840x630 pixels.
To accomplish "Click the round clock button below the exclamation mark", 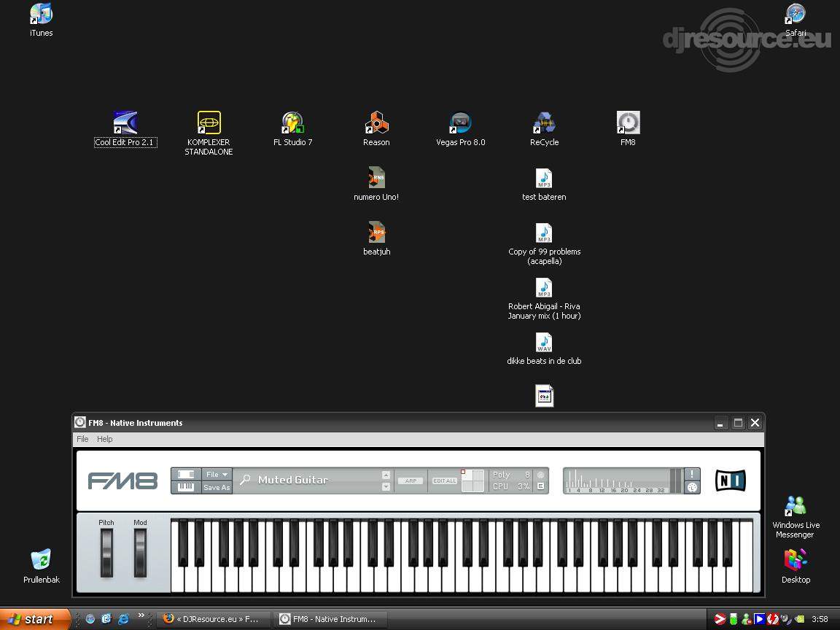I will 692,487.
